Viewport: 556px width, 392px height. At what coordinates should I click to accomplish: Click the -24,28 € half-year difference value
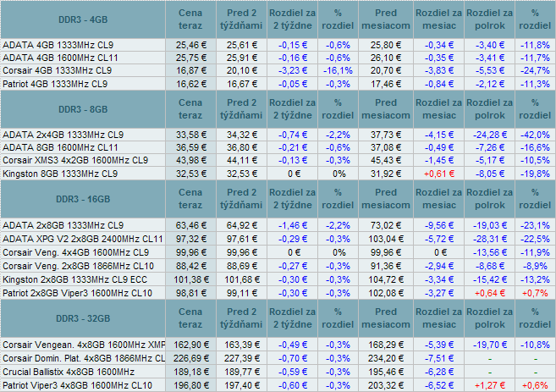[x=490, y=135]
